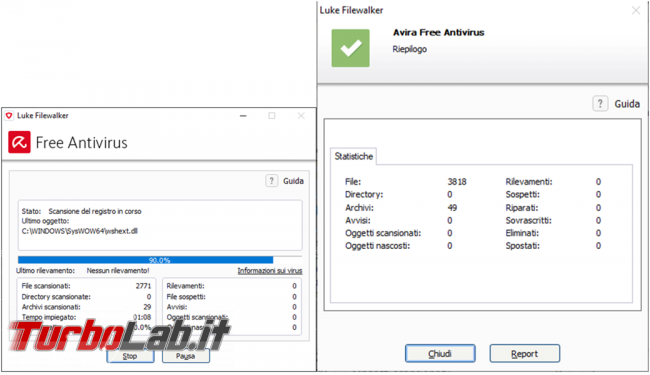Click the 'Riparati:' label

[522, 208]
